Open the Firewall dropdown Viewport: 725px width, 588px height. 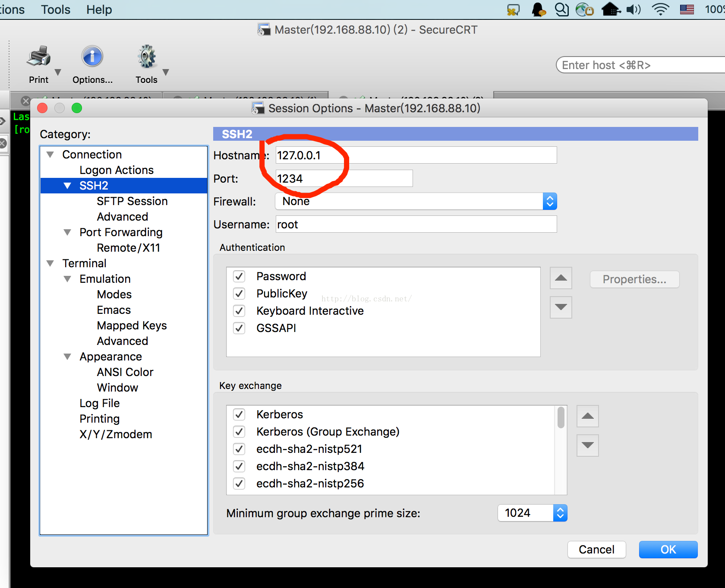[416, 201]
